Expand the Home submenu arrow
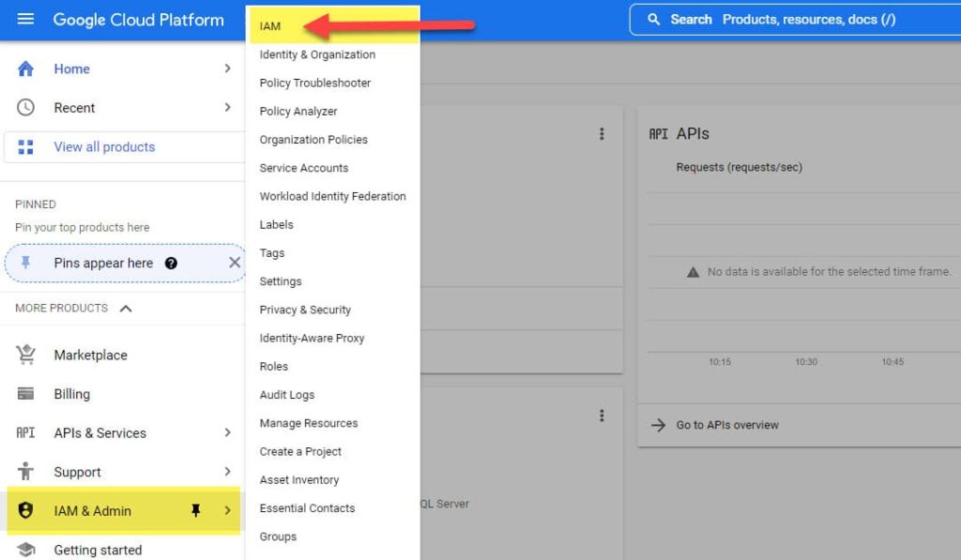 tap(227, 68)
